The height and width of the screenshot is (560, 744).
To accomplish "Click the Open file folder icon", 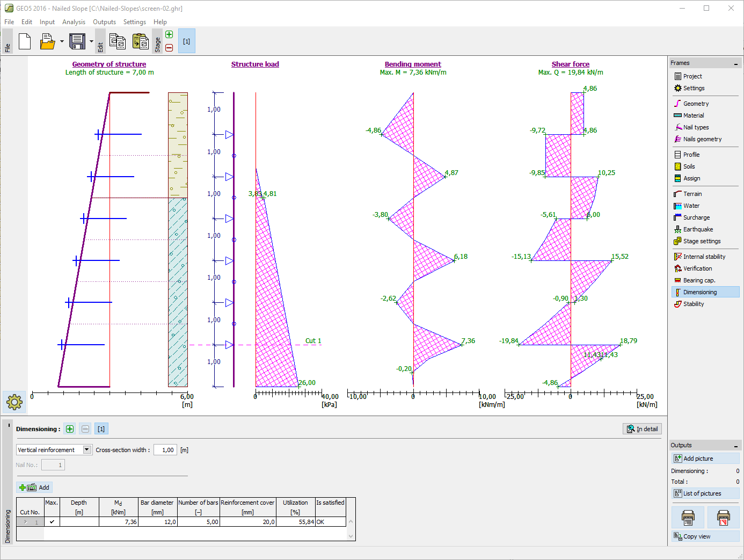I will click(x=47, y=41).
